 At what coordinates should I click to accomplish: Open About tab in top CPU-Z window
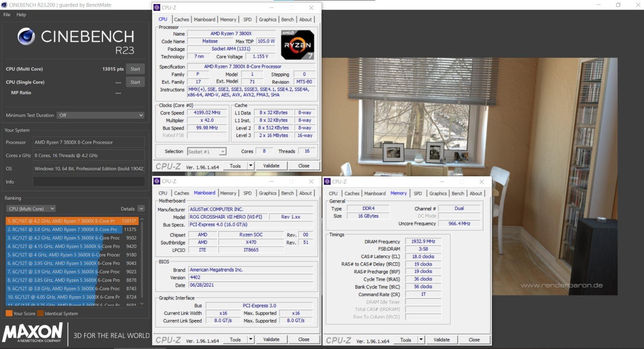click(305, 19)
